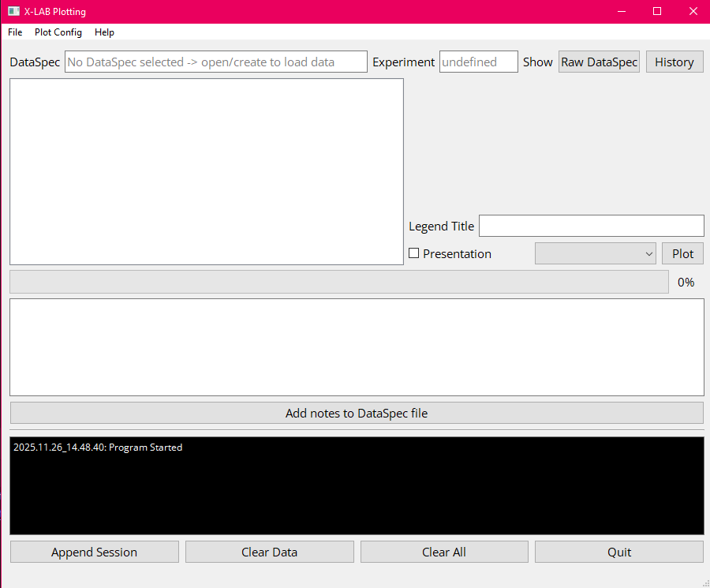Open the History panel
The width and height of the screenshot is (710, 588).
pos(674,61)
